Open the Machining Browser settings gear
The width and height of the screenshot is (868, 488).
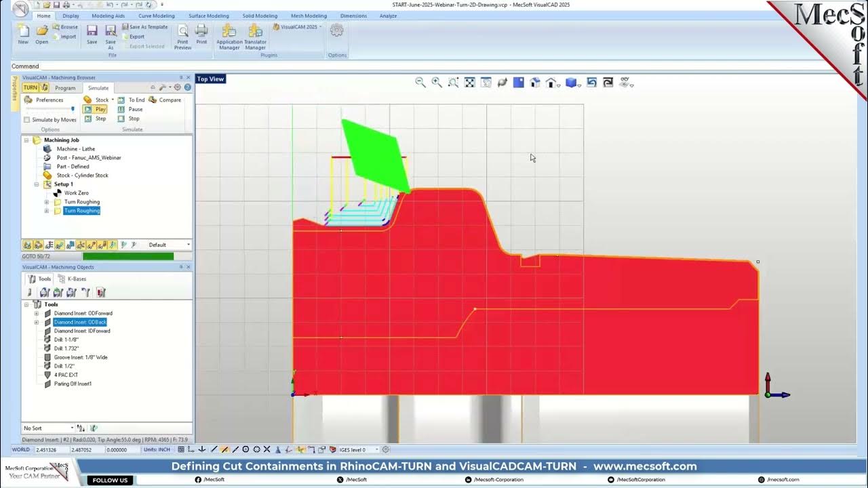click(178, 87)
